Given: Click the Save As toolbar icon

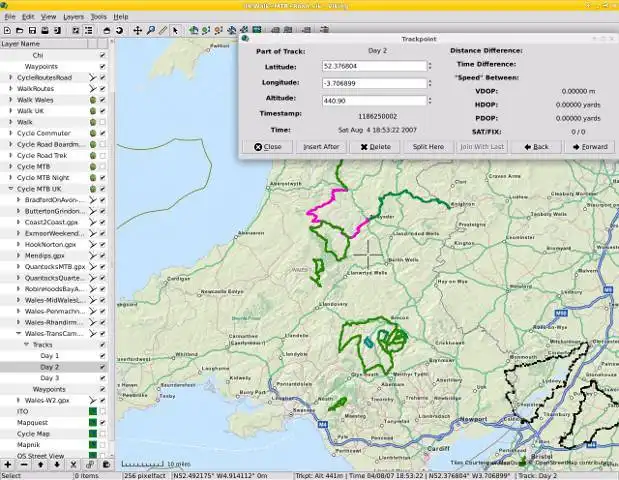Looking at the screenshot, I should point(45,30).
